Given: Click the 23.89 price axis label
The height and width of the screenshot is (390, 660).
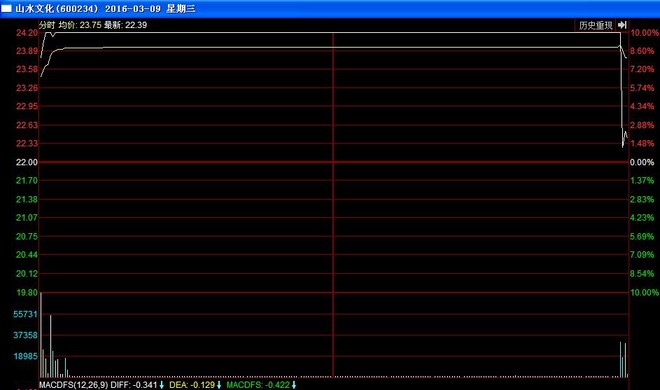Looking at the screenshot, I should [27, 51].
